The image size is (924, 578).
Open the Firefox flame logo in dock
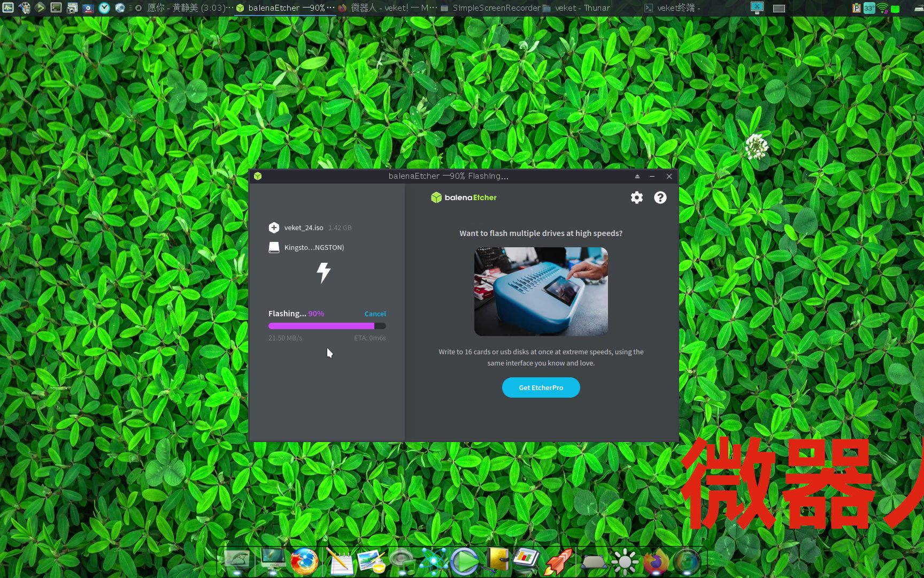coord(656,562)
